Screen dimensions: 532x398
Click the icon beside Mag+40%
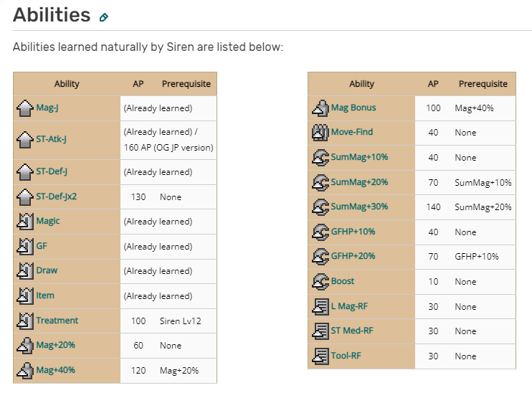(x=25, y=370)
